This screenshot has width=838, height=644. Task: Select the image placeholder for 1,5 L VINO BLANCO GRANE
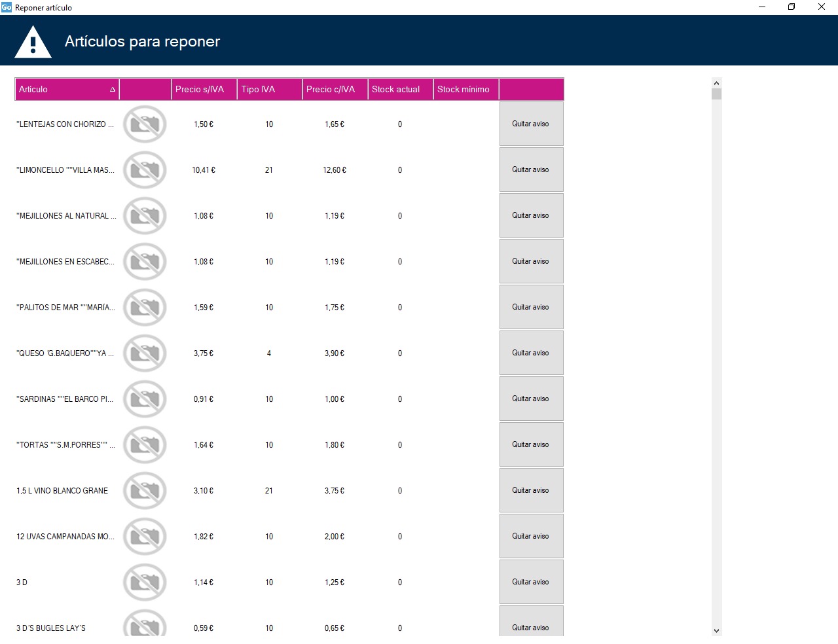pyautogui.click(x=145, y=491)
